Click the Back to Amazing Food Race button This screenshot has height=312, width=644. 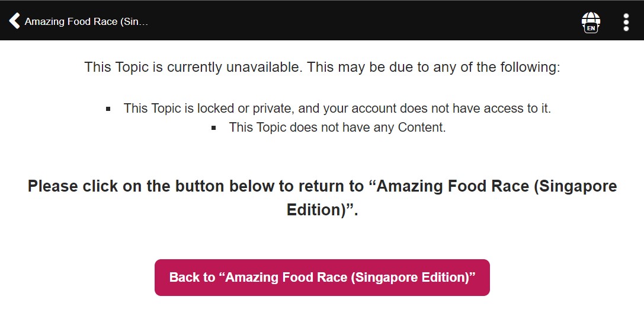coord(322,278)
